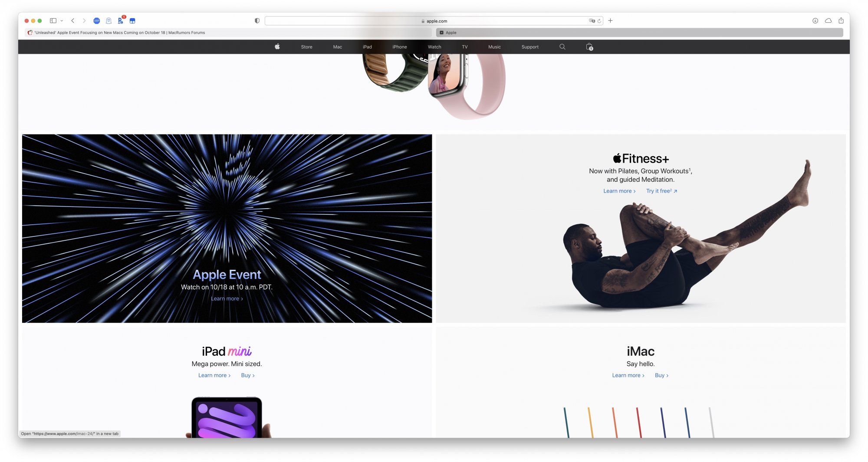Open the iPhone menu item

400,47
